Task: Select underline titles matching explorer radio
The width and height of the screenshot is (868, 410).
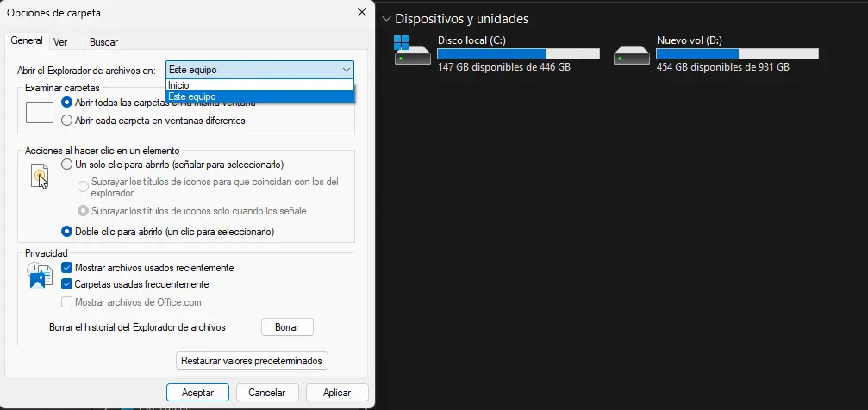Action: (83, 187)
